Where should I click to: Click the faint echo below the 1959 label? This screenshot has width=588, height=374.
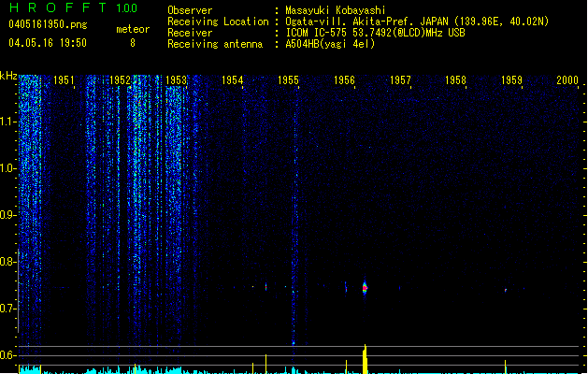506,290
